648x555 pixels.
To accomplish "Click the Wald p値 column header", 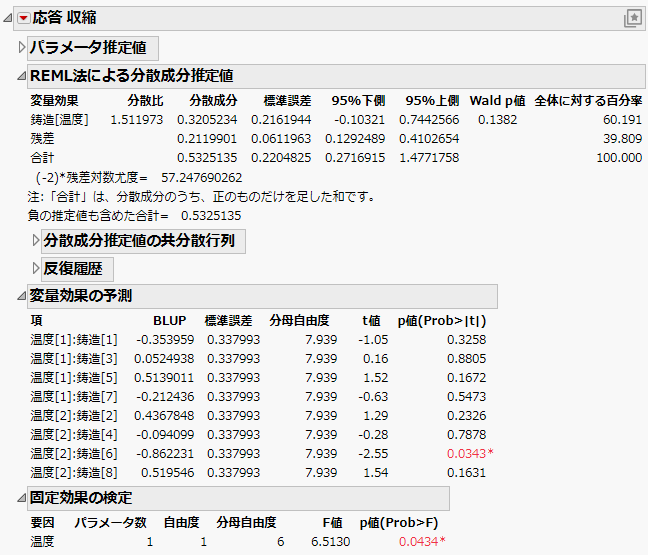I will [x=498, y=100].
